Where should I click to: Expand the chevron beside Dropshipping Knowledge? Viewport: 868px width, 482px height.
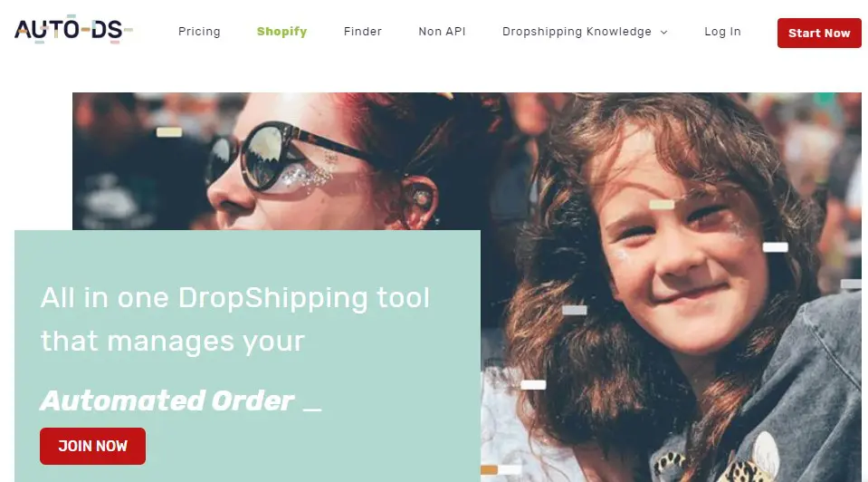tap(663, 33)
